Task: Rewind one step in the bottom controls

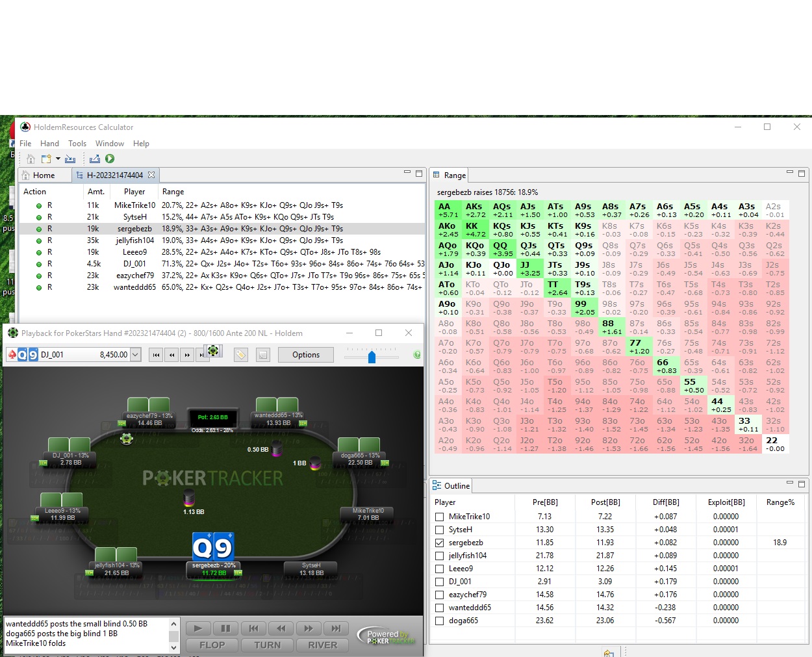Action: (281, 628)
